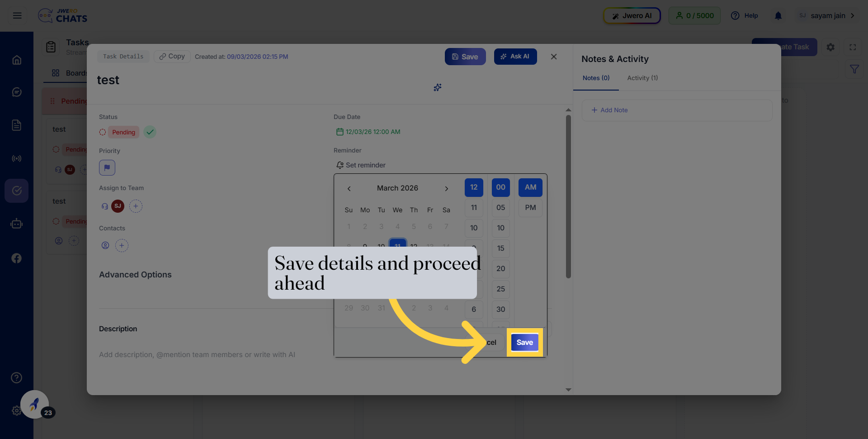
Task: Switch to the Notes (0) tab
Action: [x=596, y=78]
